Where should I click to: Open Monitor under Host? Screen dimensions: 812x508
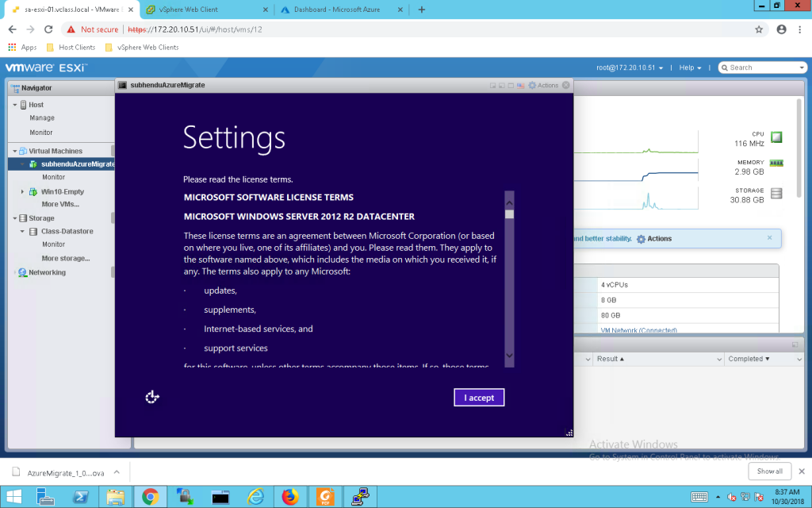41,133
